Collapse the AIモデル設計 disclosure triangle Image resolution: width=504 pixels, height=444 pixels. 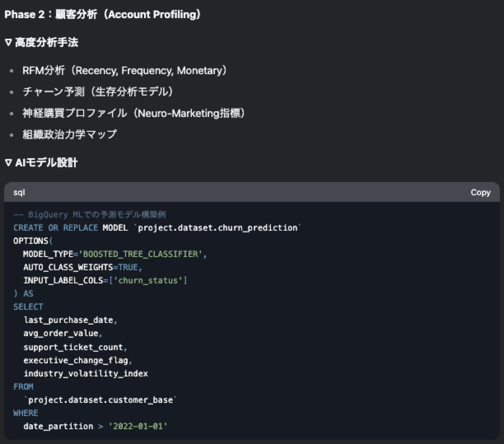(x=8, y=163)
